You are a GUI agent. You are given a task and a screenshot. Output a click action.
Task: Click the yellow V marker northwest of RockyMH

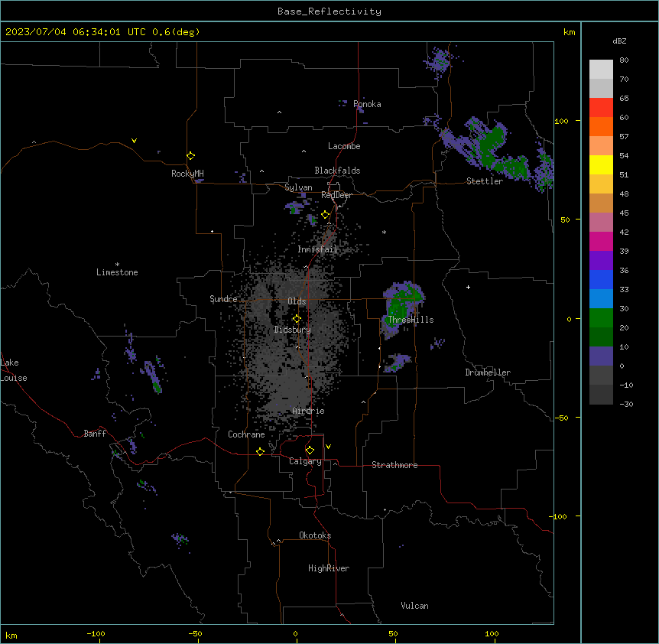coord(134,141)
